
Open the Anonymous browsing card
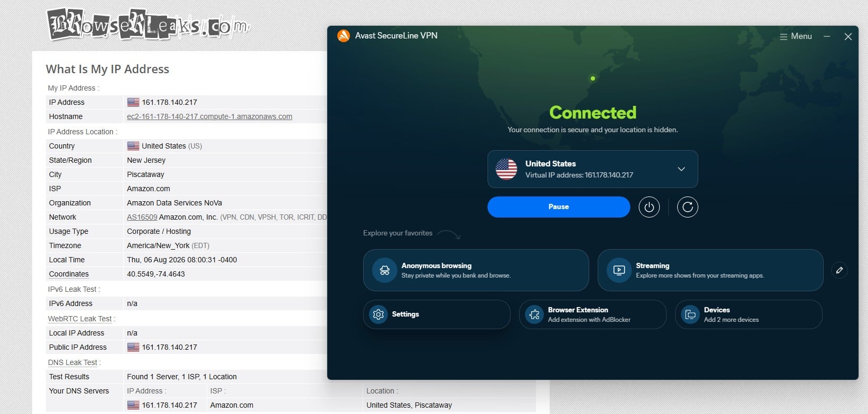pyautogui.click(x=476, y=270)
